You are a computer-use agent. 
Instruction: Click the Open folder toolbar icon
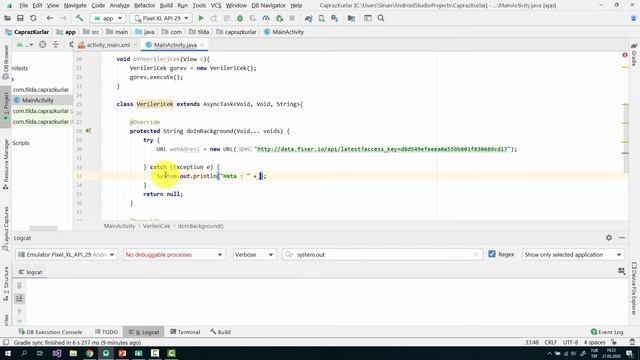coord(7,18)
